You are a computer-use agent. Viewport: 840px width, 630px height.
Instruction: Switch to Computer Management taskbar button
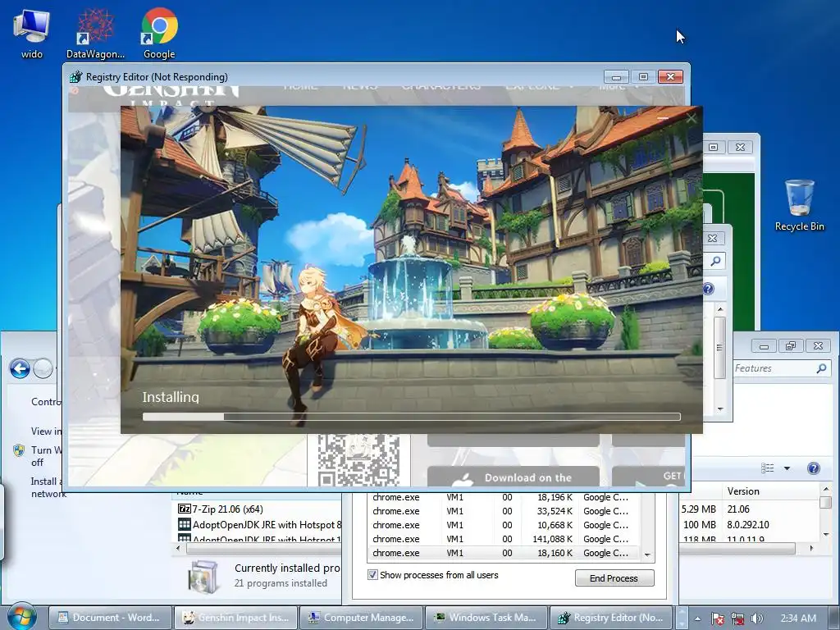tap(361, 618)
